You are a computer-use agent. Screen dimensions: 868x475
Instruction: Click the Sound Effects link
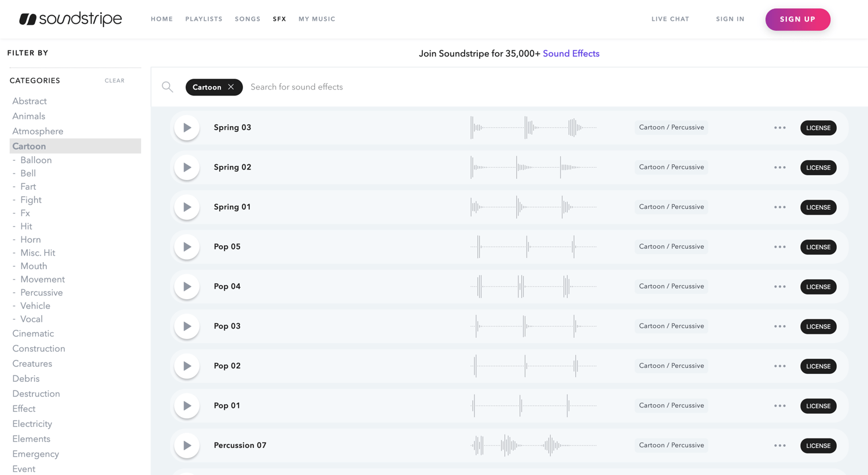coord(571,53)
